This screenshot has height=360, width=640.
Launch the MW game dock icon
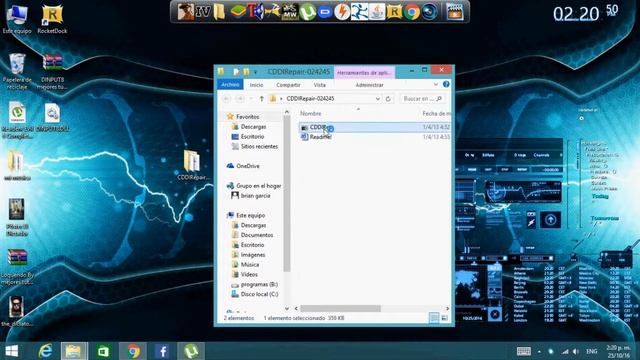pos(290,12)
